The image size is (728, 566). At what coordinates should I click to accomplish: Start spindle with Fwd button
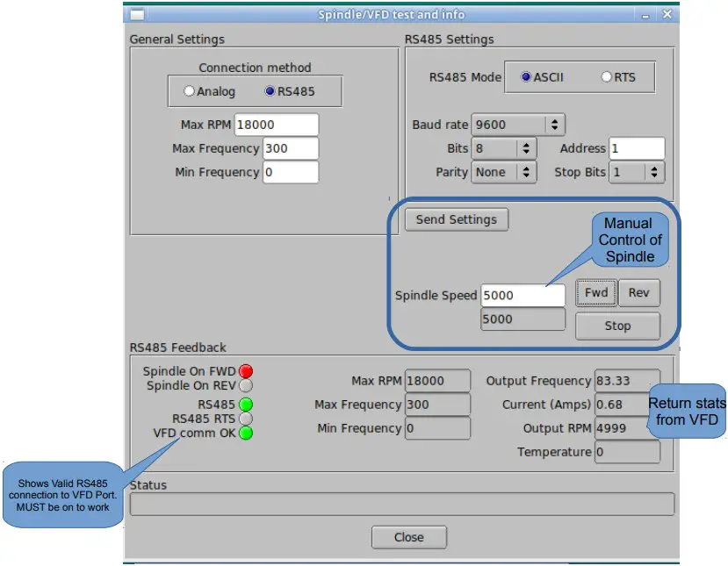pyautogui.click(x=596, y=293)
